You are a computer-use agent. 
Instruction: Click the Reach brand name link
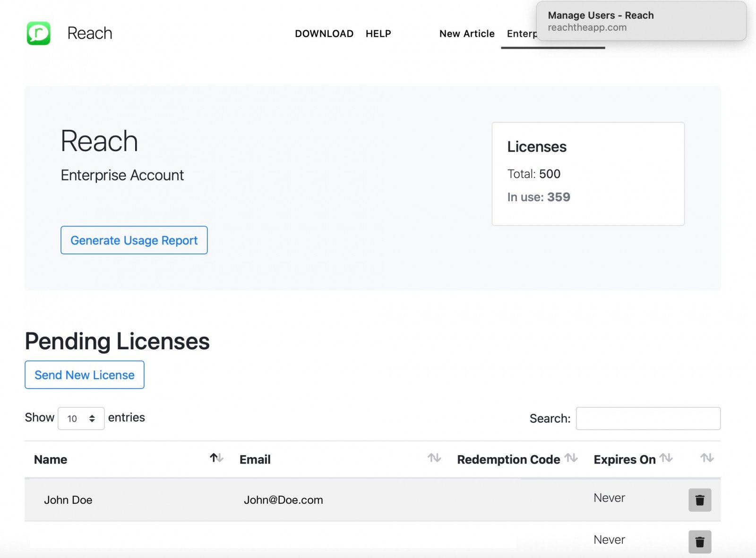(x=90, y=33)
